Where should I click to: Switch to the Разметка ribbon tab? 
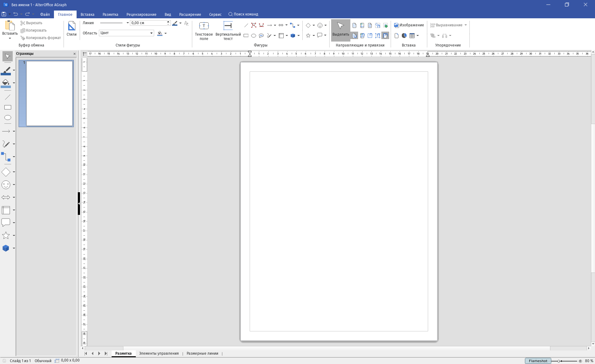[110, 15]
